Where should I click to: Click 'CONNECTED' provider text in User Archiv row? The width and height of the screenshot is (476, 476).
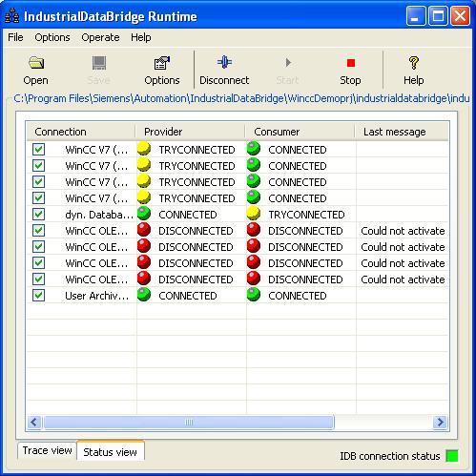coord(188,296)
